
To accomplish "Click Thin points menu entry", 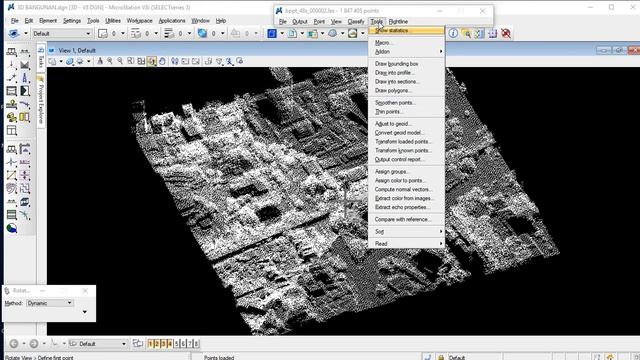I will coord(406,112).
